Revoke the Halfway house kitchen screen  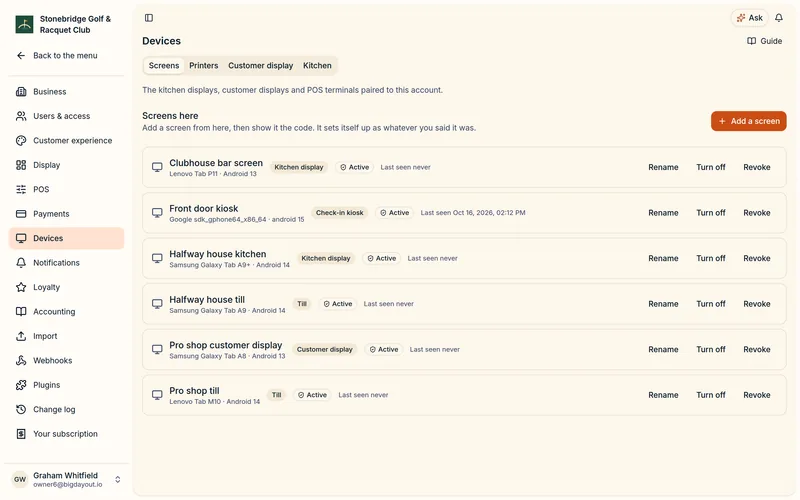pos(757,258)
